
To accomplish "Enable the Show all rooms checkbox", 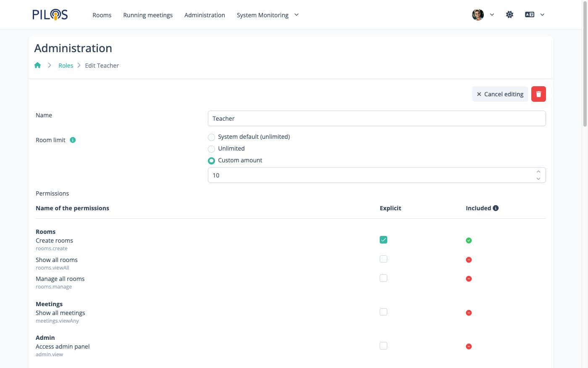I will tap(383, 259).
